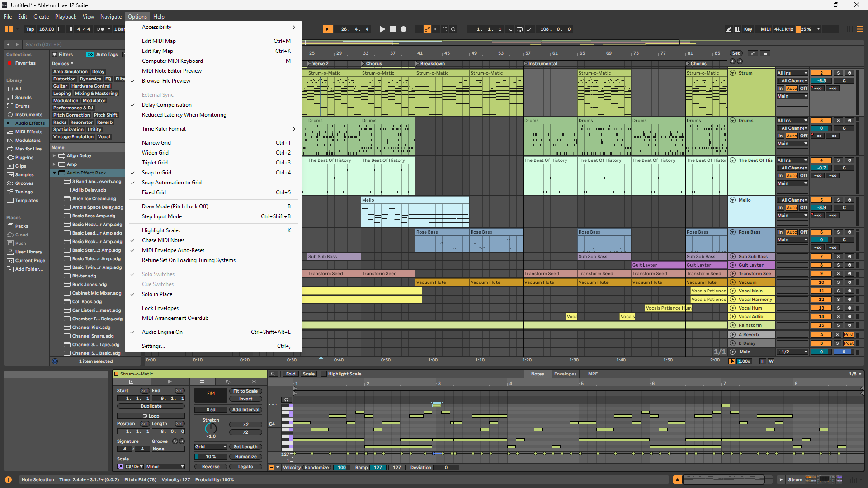Solo the Strum track

coord(838,73)
